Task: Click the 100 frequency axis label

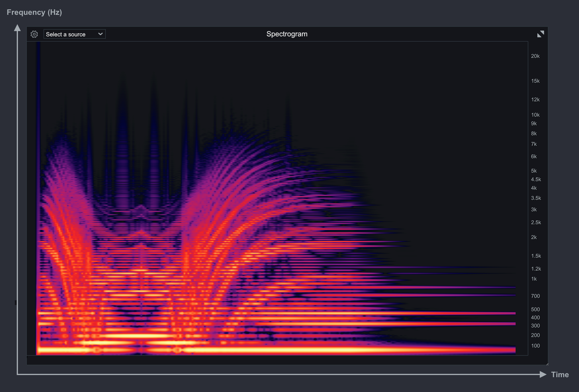Action: [535, 346]
